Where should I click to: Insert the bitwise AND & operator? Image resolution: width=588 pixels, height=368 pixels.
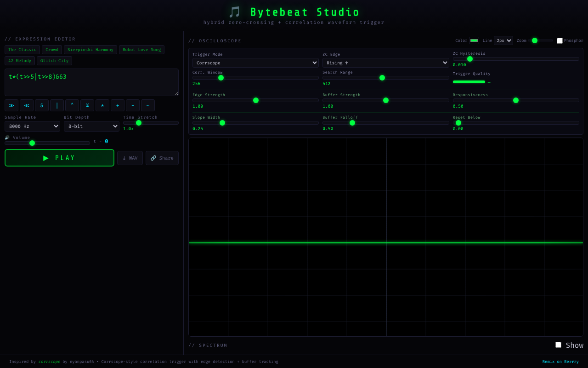[x=42, y=105]
